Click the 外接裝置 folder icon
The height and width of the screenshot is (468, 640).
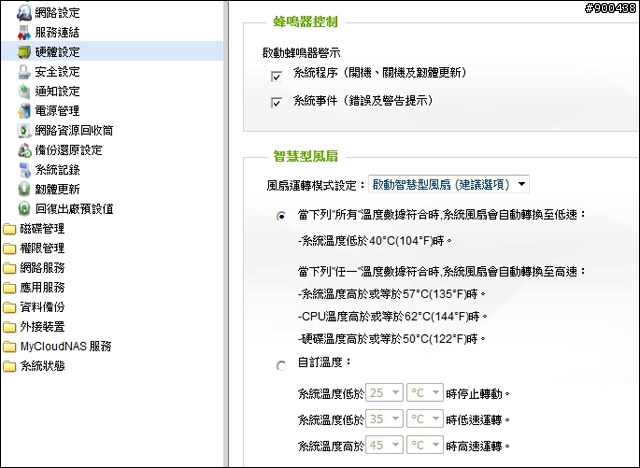9,327
